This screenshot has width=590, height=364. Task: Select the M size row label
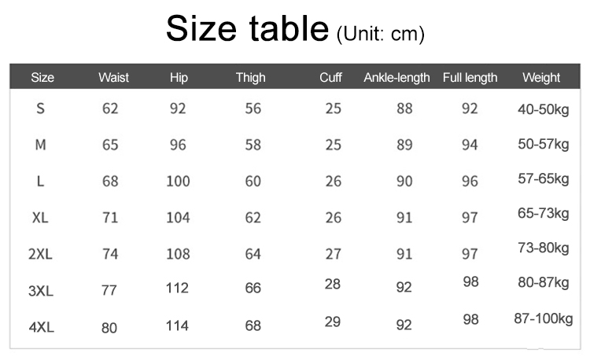[x=41, y=145]
